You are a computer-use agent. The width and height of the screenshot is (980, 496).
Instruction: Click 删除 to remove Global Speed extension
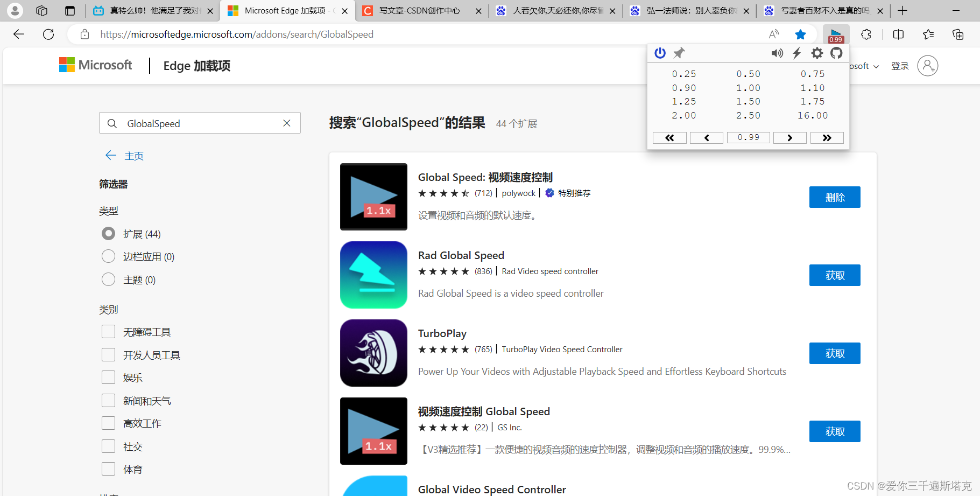click(835, 197)
